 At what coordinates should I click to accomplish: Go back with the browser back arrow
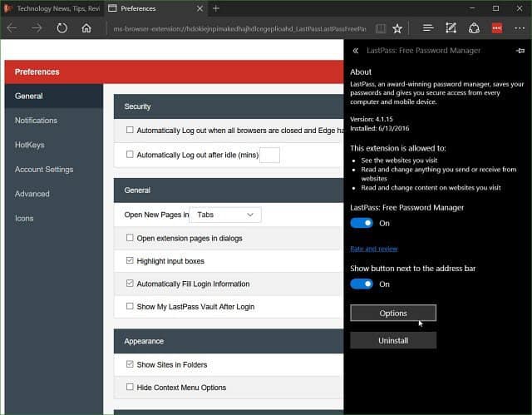tap(12, 27)
